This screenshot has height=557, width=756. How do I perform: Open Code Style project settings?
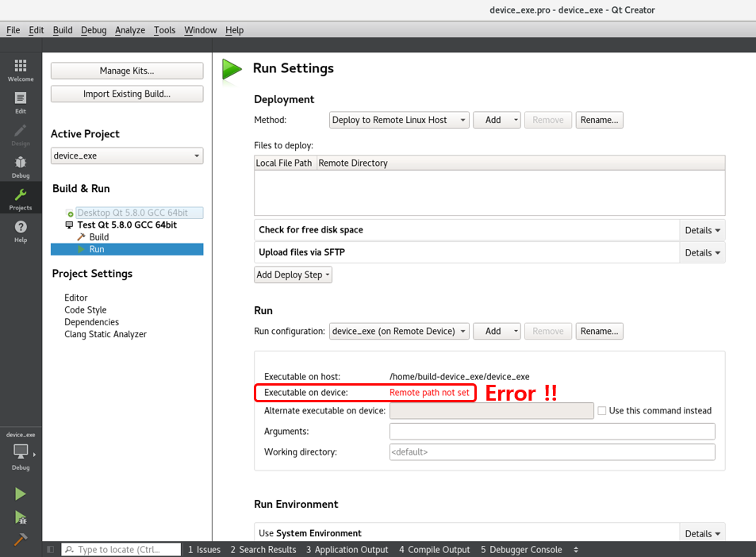[x=86, y=310]
